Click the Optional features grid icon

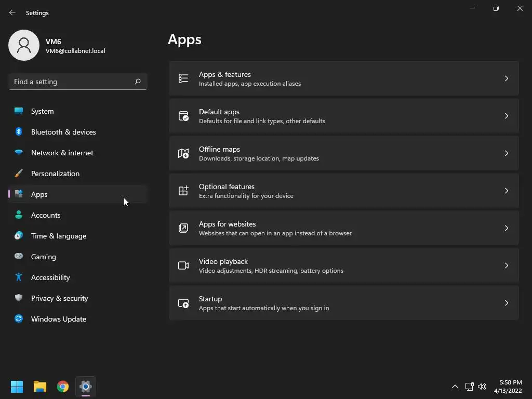tap(183, 191)
